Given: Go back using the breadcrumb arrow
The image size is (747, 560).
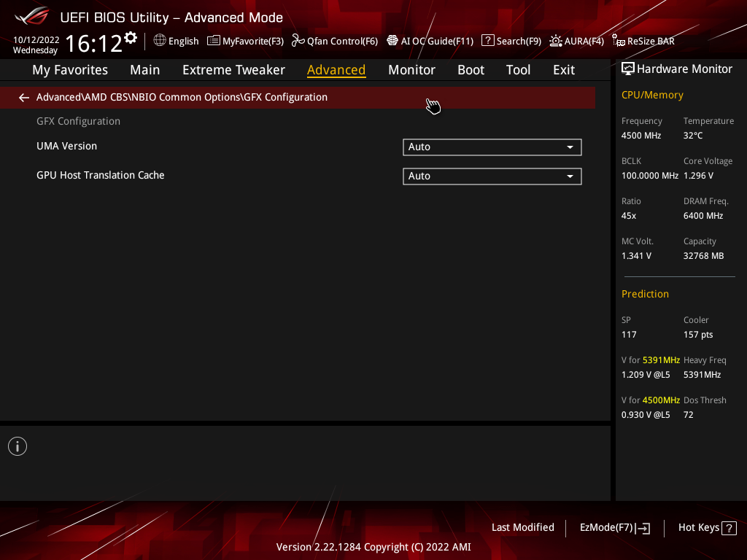Looking at the screenshot, I should click(x=24, y=98).
